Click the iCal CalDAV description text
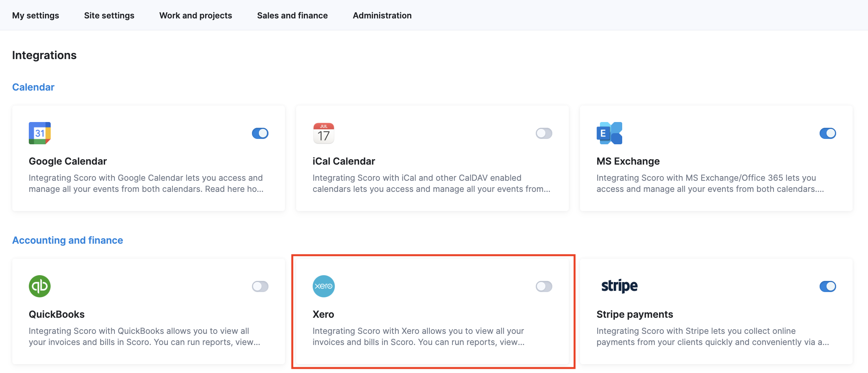This screenshot has width=868, height=373. pos(431,183)
